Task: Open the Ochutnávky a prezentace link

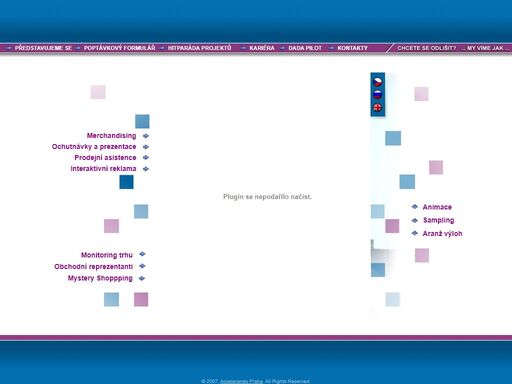Action: click(x=94, y=147)
